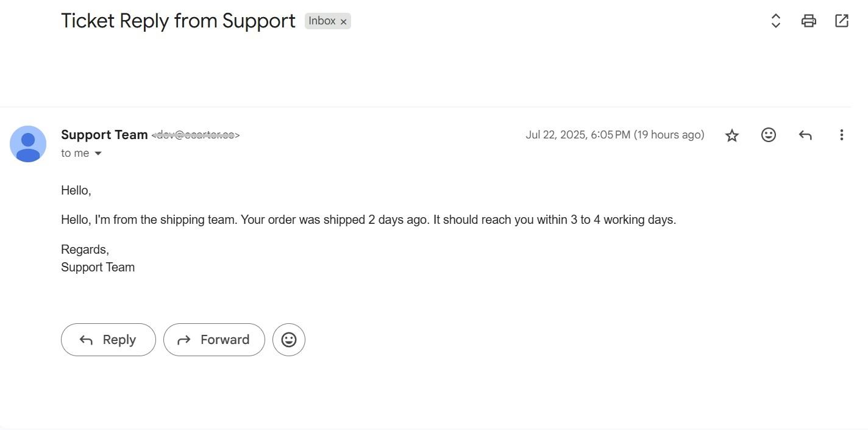Add emoji reaction from message header
The image size is (868, 430).
pos(769,135)
